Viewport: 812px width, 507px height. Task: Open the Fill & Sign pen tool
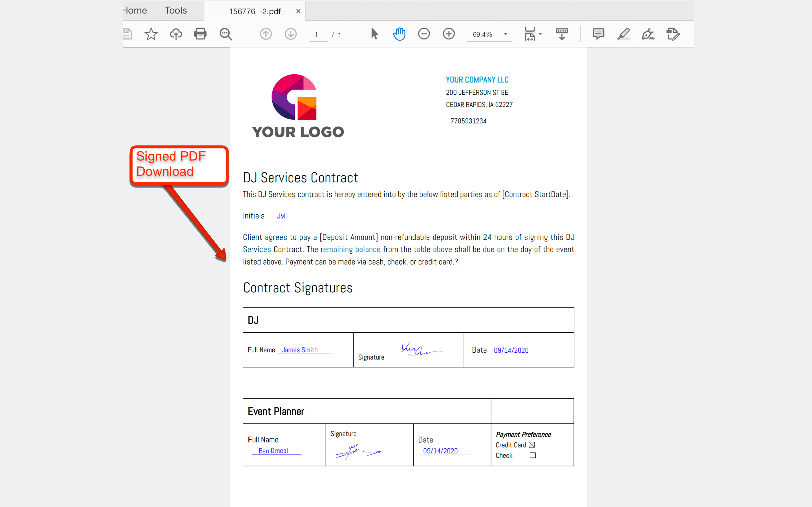tap(648, 34)
